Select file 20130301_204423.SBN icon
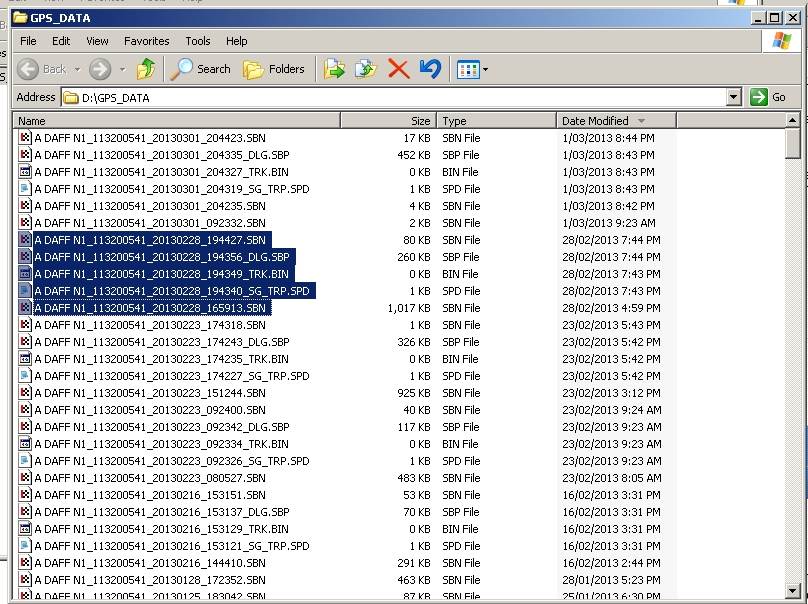Viewport: 808px width, 604px height. (x=25, y=138)
